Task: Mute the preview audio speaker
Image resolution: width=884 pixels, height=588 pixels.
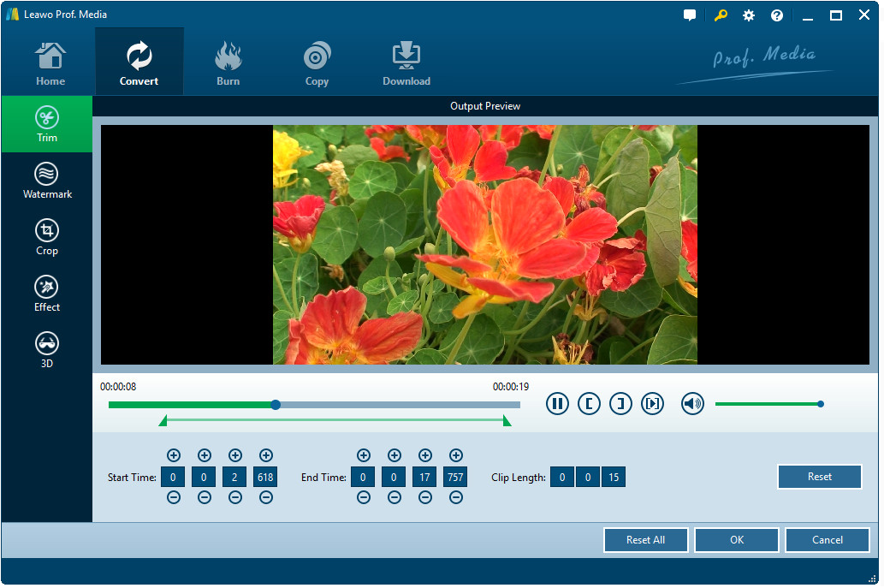Action: click(x=692, y=404)
